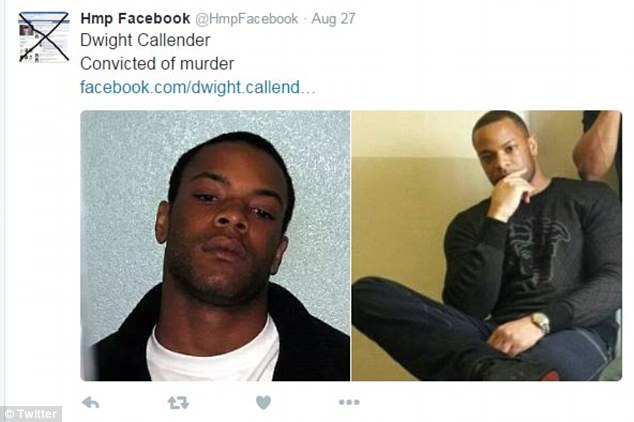
Task: Click the black X across the avatar
Action: (44, 37)
